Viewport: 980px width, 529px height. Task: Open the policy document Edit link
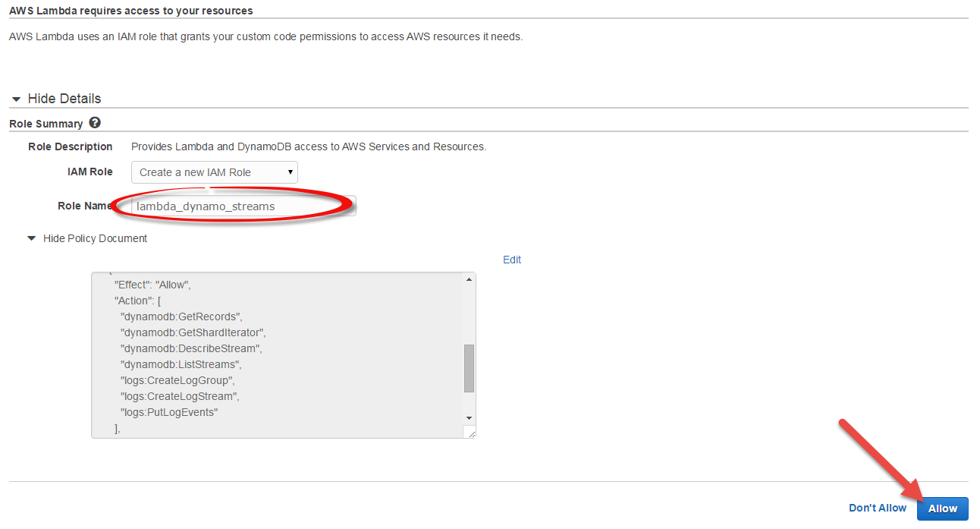click(512, 260)
